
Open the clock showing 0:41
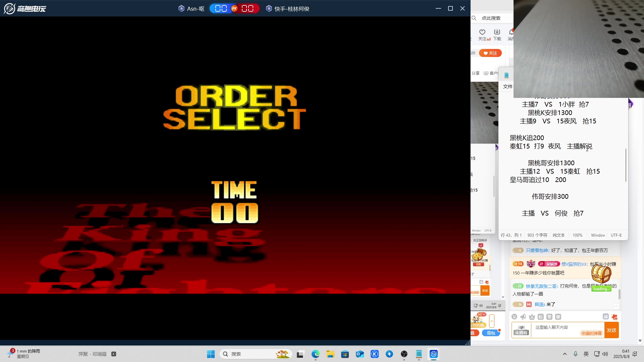pos(622,354)
